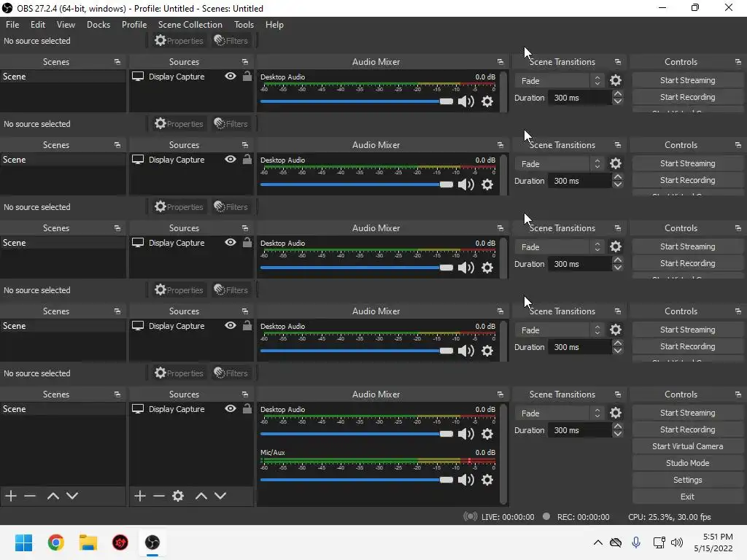This screenshot has height=560, width=747.
Task: Toggle the Display Capture eye in the Sources dock with the toolbar
Action: click(230, 408)
